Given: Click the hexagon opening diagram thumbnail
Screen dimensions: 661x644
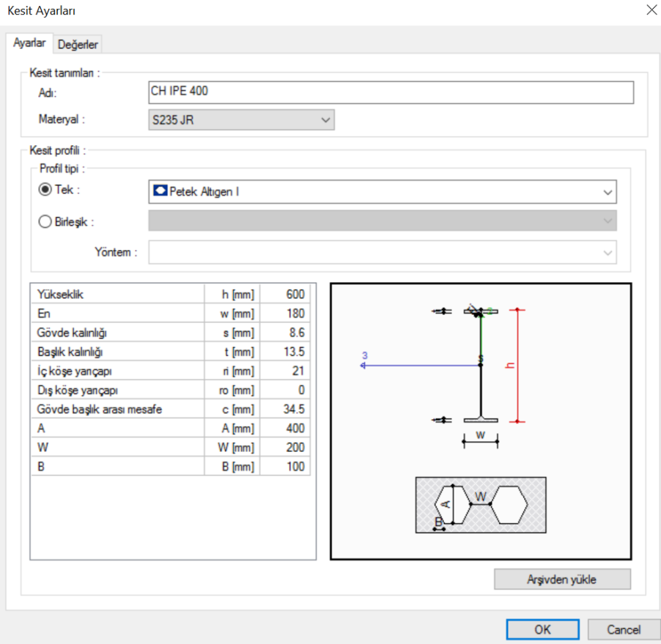Looking at the screenshot, I should 481,505.
